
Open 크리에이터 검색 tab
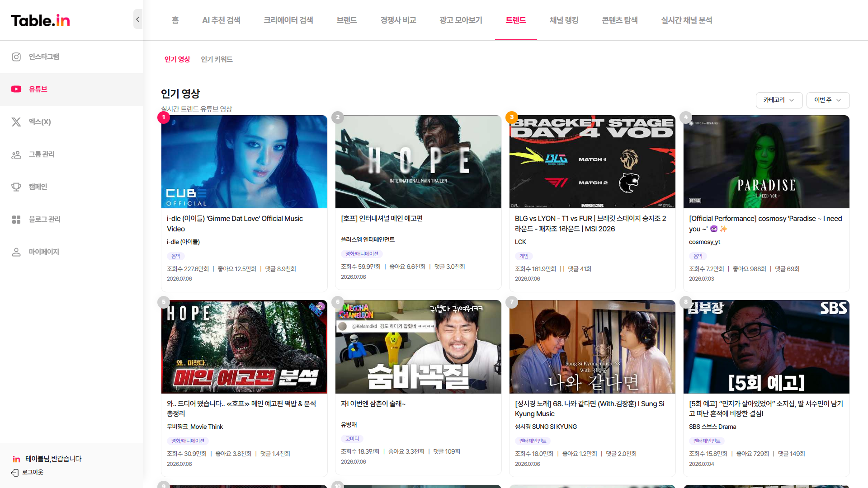coord(288,20)
